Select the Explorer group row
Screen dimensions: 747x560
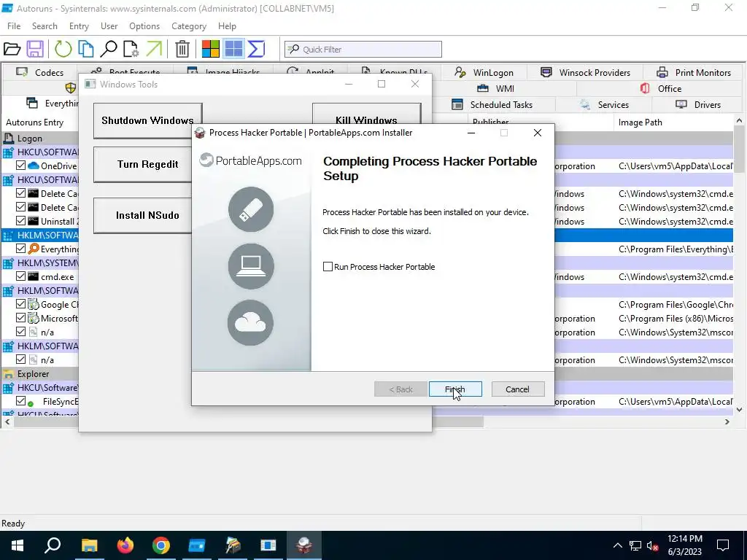point(40,374)
